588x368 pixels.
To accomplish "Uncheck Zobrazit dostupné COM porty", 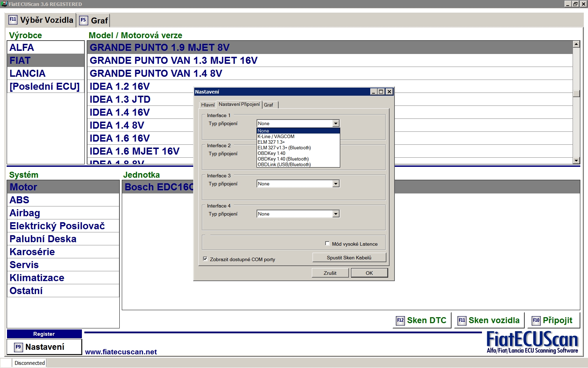I will [x=205, y=259].
